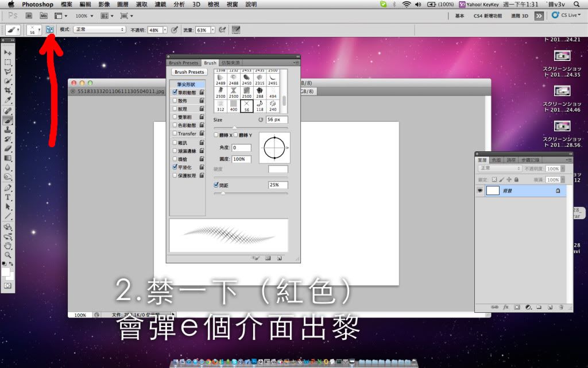Open the 濾鏡 menu in the menu bar
588x368 pixels.
click(161, 4)
